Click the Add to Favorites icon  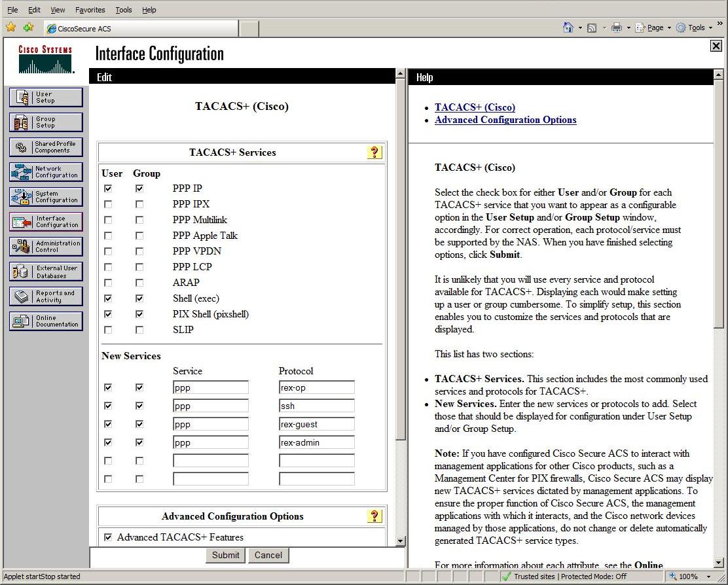point(28,27)
